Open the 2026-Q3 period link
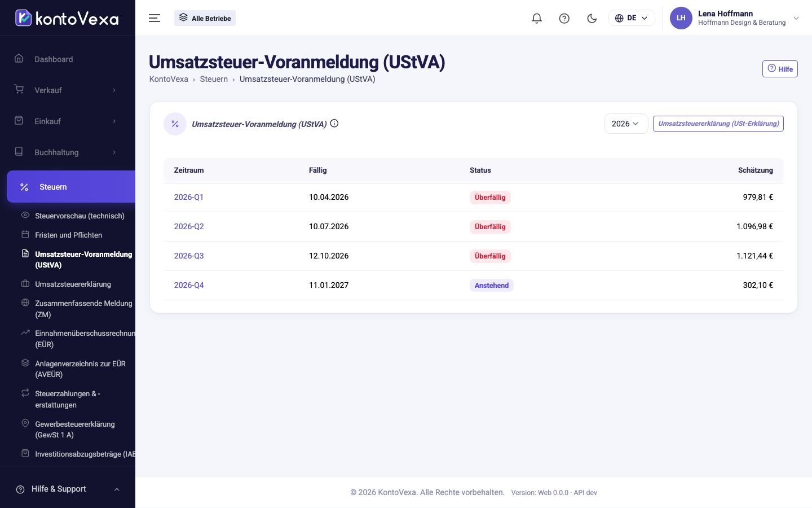This screenshot has height=508, width=812. pyautogui.click(x=188, y=256)
